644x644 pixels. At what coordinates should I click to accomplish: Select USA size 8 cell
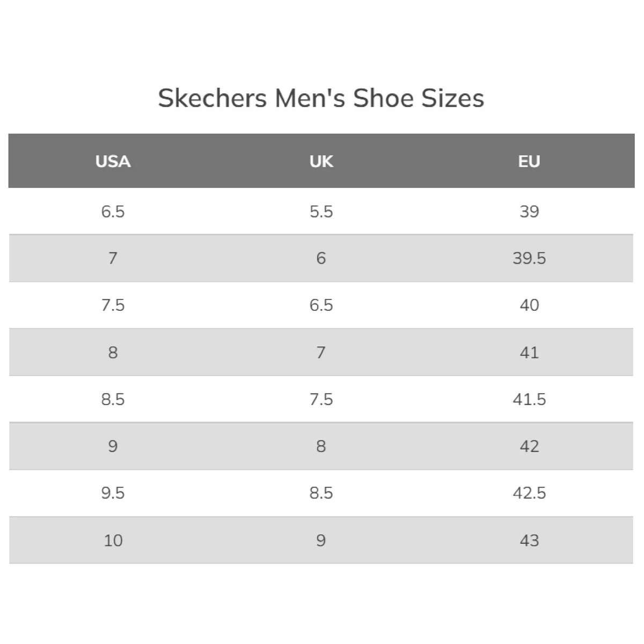113,353
